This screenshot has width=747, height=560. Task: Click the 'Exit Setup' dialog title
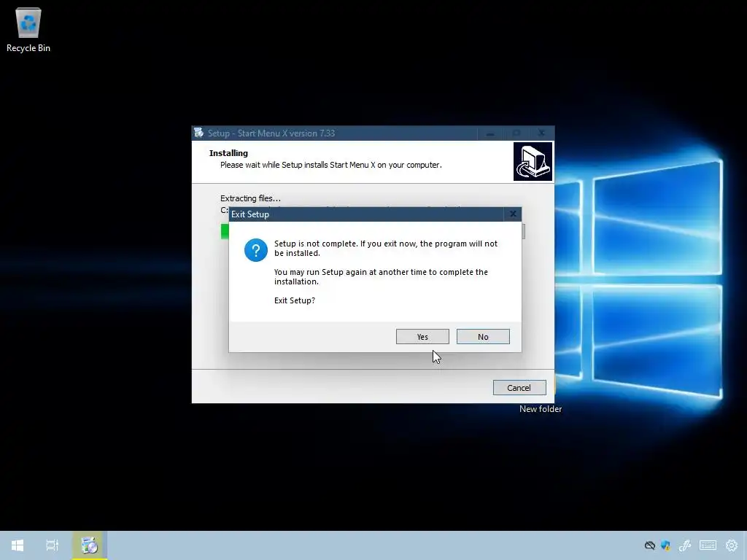click(250, 214)
